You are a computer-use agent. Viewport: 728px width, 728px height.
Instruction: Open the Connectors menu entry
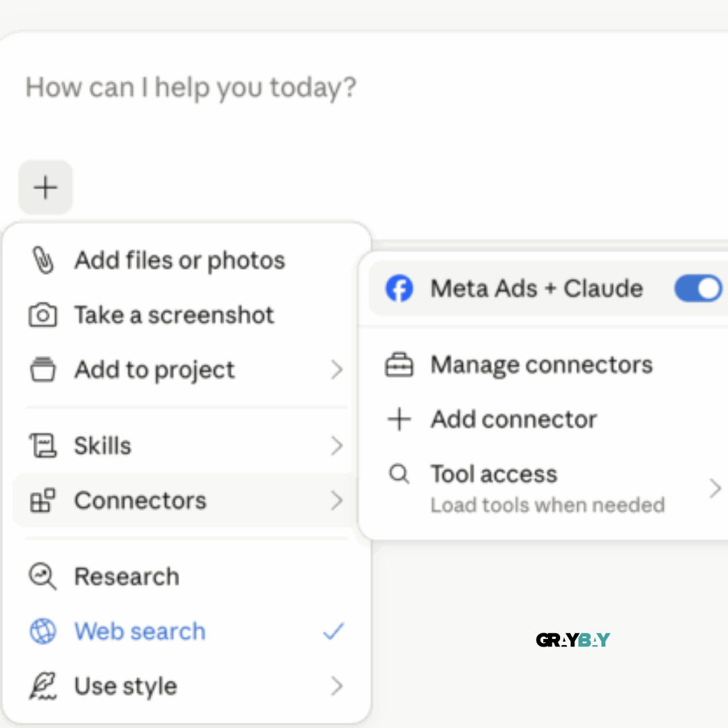(x=186, y=500)
